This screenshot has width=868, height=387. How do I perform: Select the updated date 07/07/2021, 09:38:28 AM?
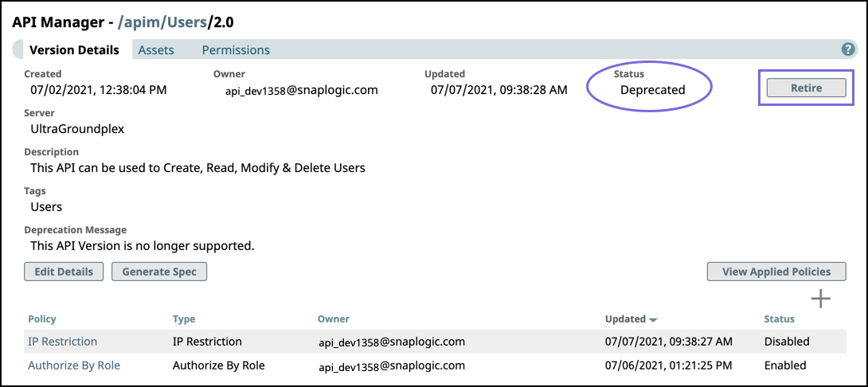tap(499, 90)
